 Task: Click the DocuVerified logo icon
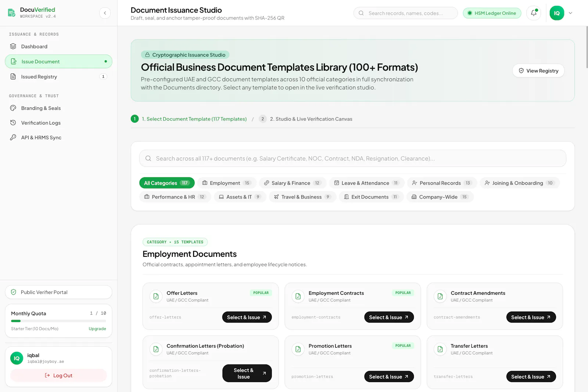click(12, 13)
